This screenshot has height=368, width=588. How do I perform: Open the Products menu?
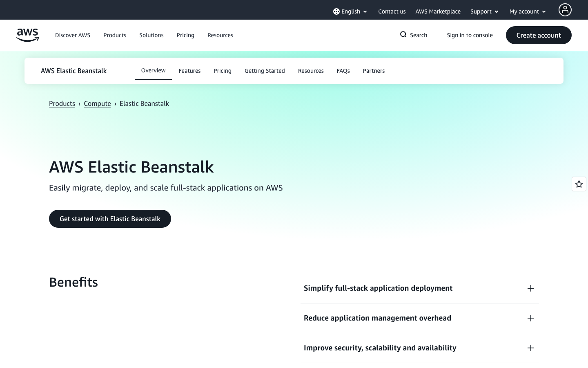pos(115,35)
